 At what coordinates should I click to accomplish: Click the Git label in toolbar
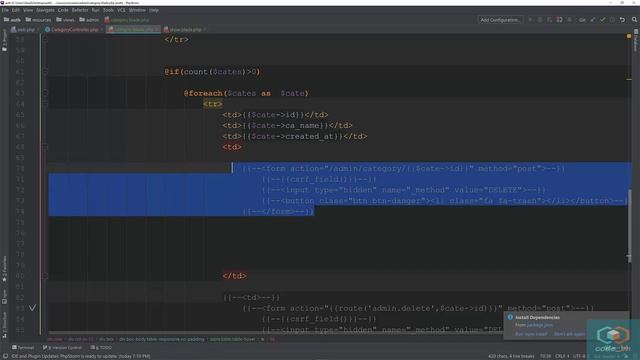pos(582,20)
